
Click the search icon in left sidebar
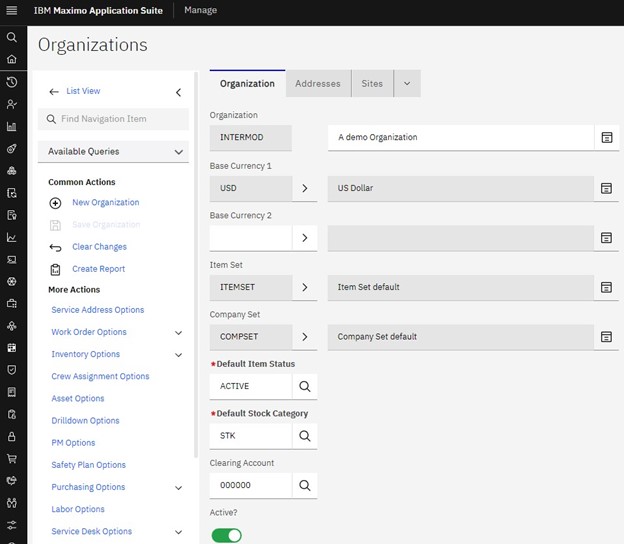[12, 37]
